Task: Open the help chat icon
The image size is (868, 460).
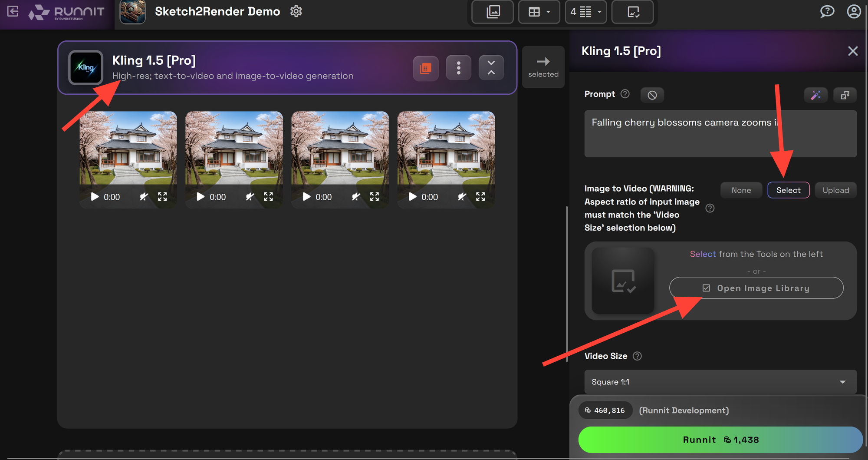Action: [827, 11]
